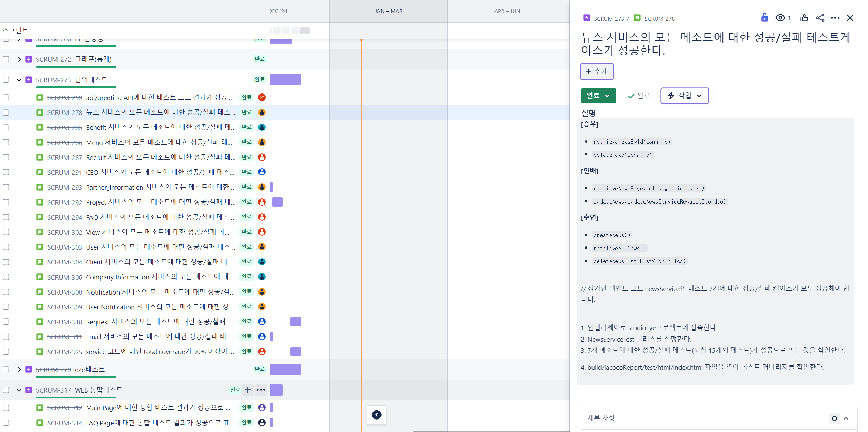Click the thumbs-up vote icon

point(804,18)
